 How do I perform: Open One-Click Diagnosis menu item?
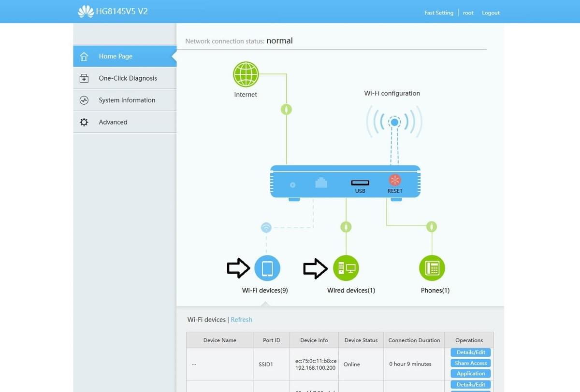(125, 78)
